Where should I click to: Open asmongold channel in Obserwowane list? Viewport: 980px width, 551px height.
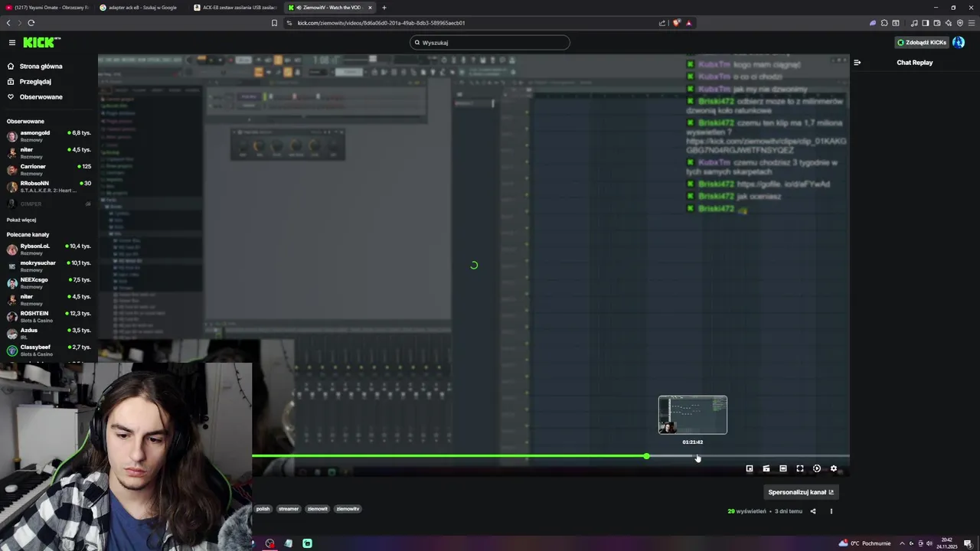tap(49, 136)
